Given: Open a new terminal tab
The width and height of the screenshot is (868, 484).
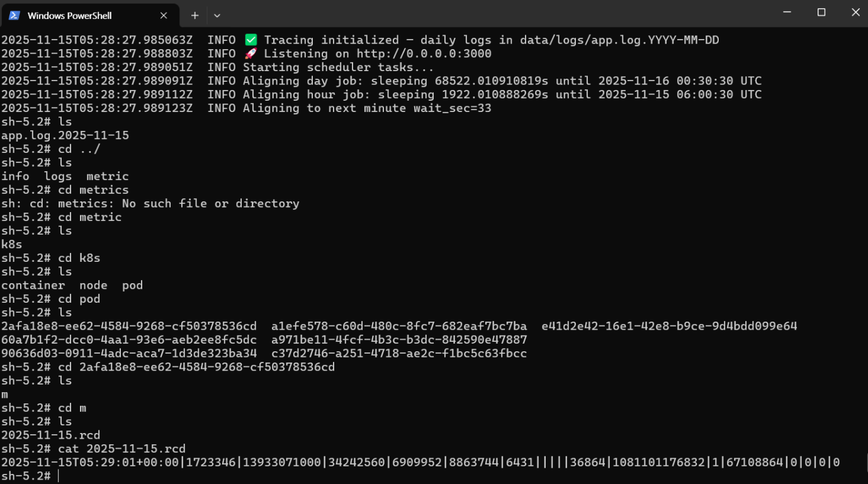Looking at the screenshot, I should point(194,15).
